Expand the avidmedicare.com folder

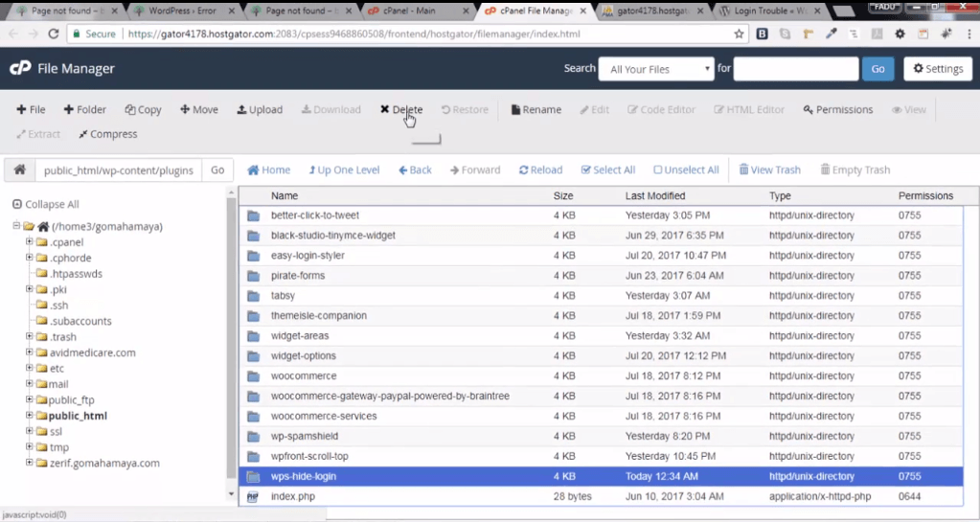click(x=30, y=352)
